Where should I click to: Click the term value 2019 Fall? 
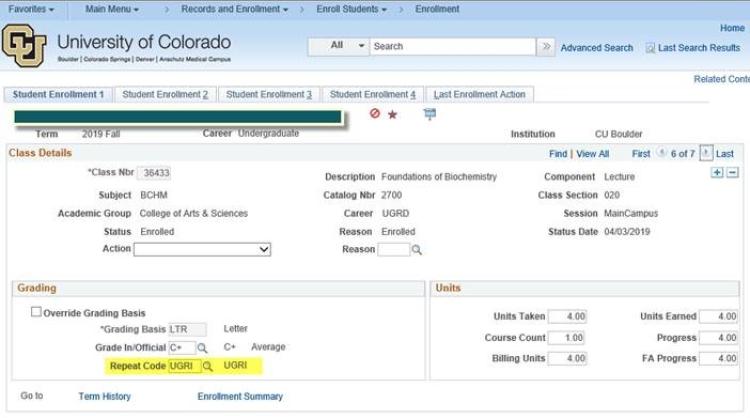(100, 134)
